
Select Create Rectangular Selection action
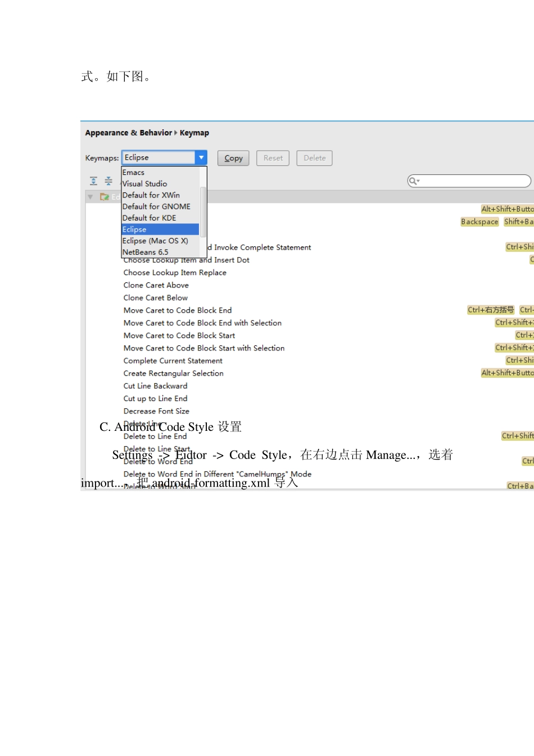click(174, 373)
